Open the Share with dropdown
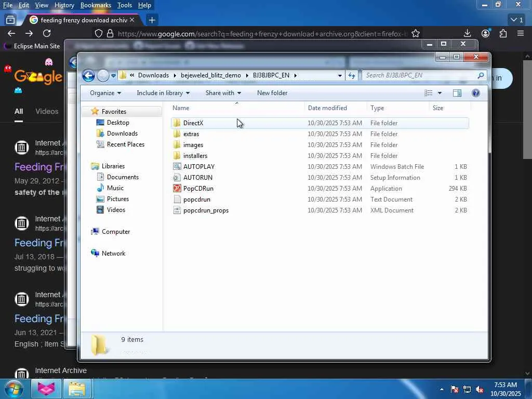 point(223,93)
